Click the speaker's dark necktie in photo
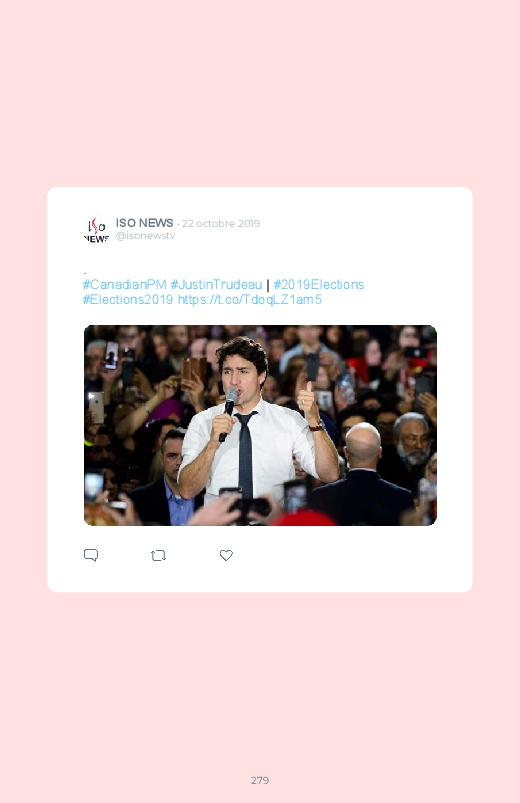Viewport: 520px width, 803px height. click(x=245, y=454)
